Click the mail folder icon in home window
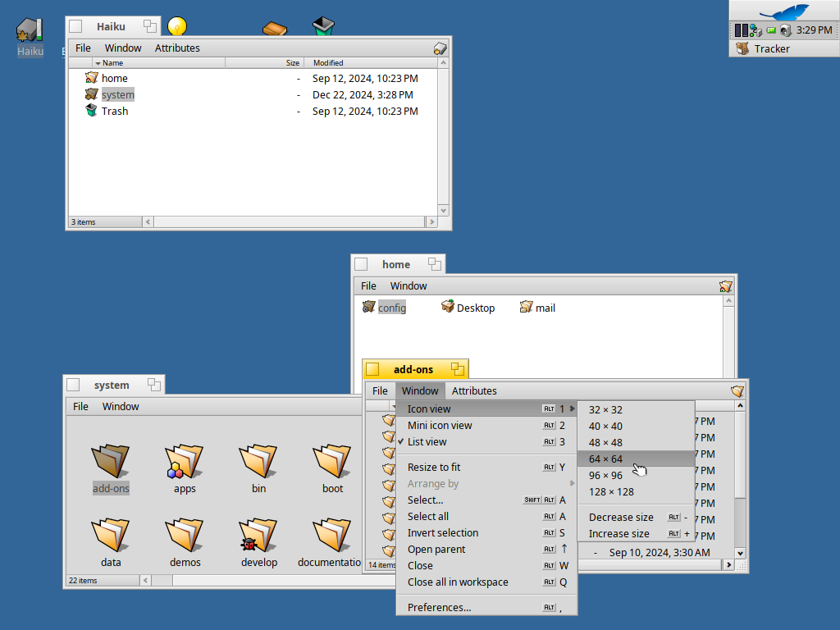Viewport: 840px width, 630px height. coord(526,307)
